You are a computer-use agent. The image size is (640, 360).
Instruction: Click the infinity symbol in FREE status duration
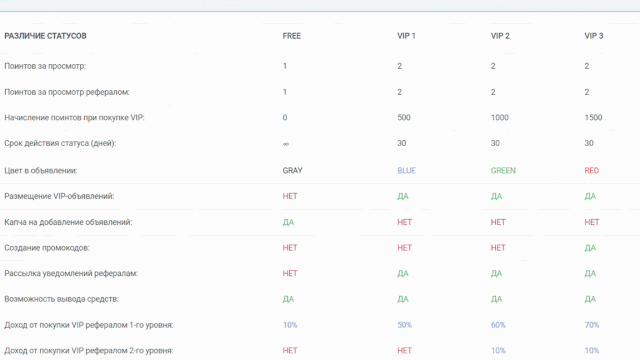286,144
